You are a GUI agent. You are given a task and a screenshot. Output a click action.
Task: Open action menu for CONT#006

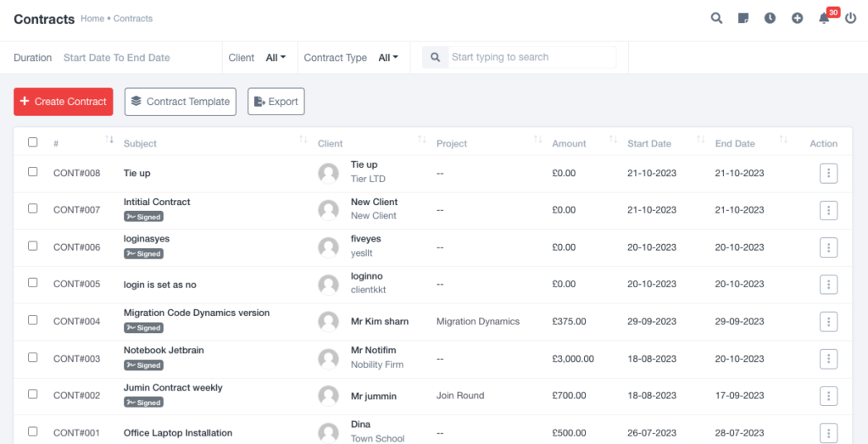[828, 247]
